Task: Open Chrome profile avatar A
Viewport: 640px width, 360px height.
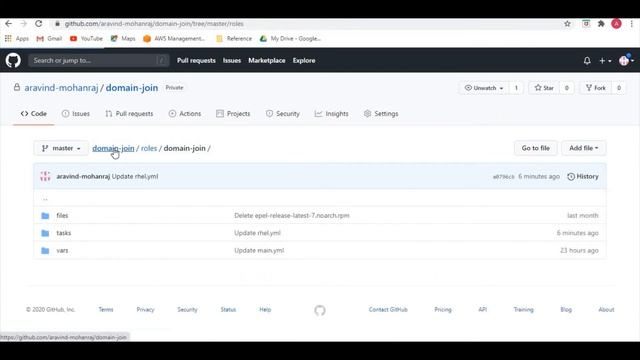Action: (616, 24)
